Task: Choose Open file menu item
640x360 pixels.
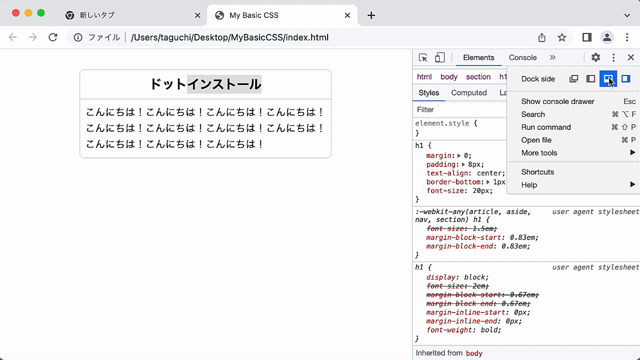Action: 573,140
